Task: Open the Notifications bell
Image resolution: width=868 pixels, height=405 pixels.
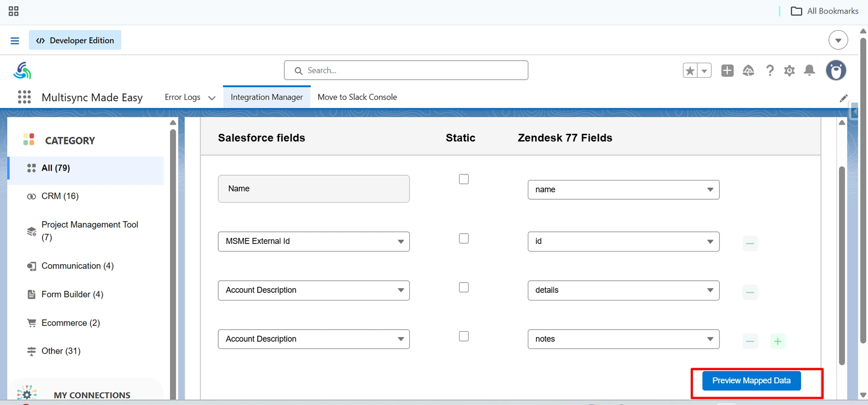Action: tap(809, 70)
